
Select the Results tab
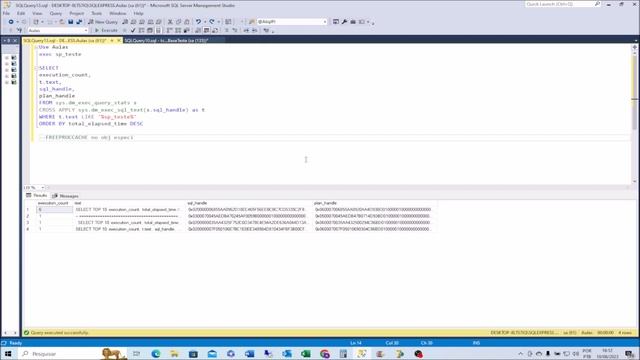click(x=37, y=196)
